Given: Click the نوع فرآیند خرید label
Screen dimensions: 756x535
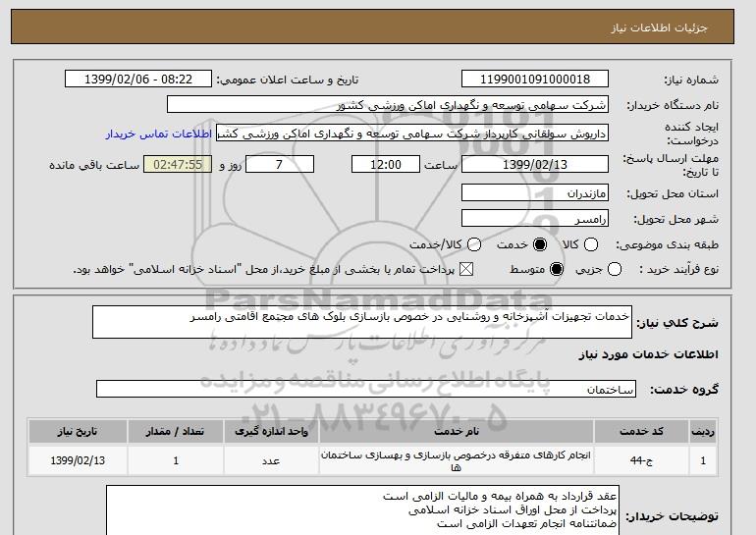Looking at the screenshot, I should point(678,269).
